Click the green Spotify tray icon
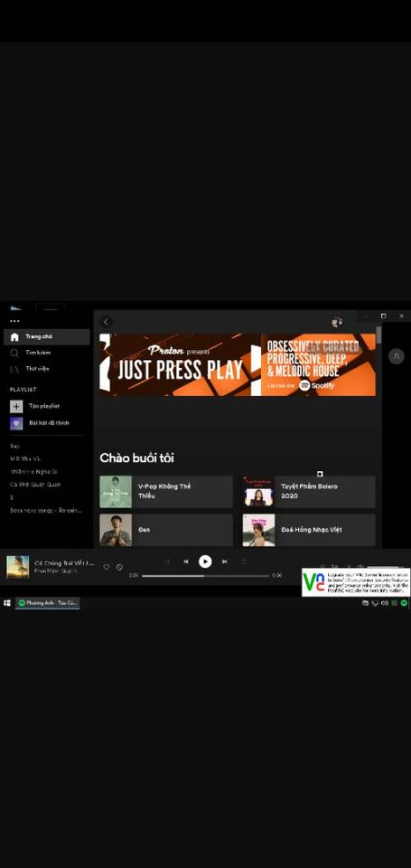The height and width of the screenshot is (868, 411). [404, 603]
